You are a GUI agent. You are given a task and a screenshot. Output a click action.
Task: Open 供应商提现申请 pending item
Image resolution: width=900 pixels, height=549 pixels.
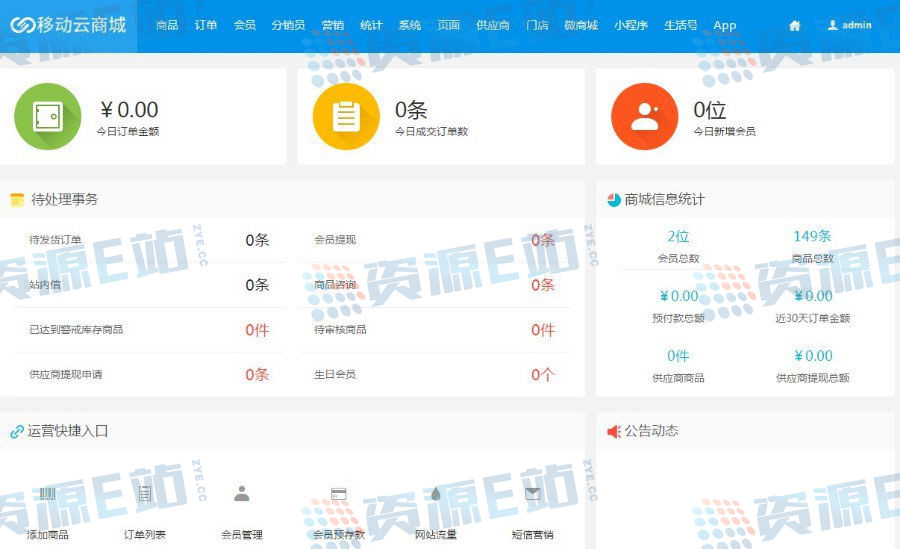[x=66, y=374]
